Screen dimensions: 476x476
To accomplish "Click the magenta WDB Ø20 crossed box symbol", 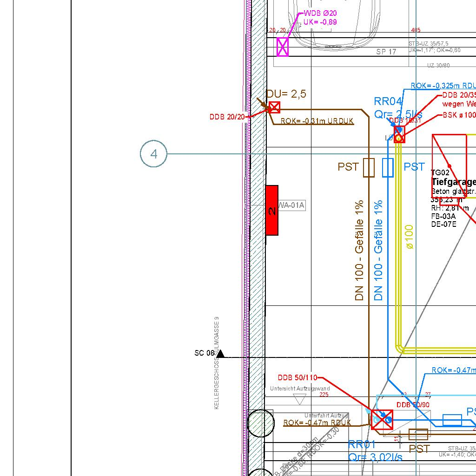I will coord(283,47).
